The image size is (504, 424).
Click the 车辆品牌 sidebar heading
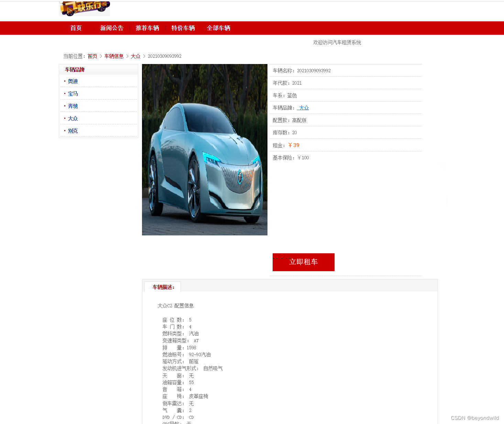tap(75, 70)
